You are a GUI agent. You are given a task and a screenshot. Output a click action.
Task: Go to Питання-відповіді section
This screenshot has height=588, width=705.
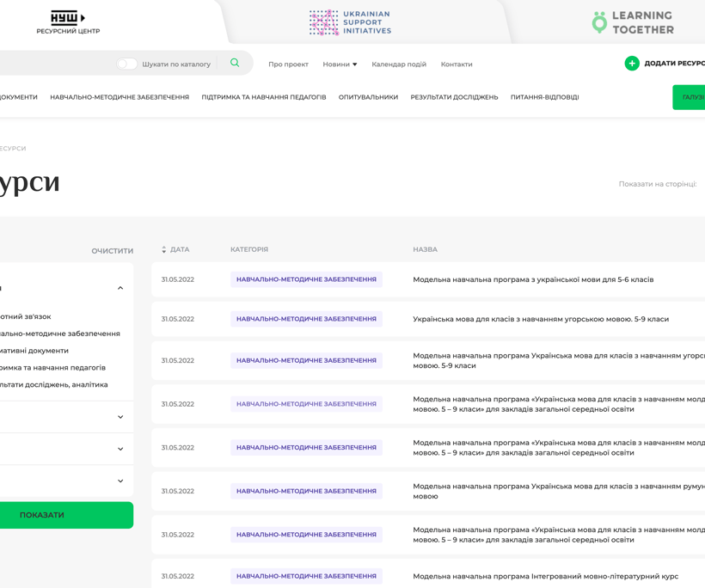click(x=544, y=97)
